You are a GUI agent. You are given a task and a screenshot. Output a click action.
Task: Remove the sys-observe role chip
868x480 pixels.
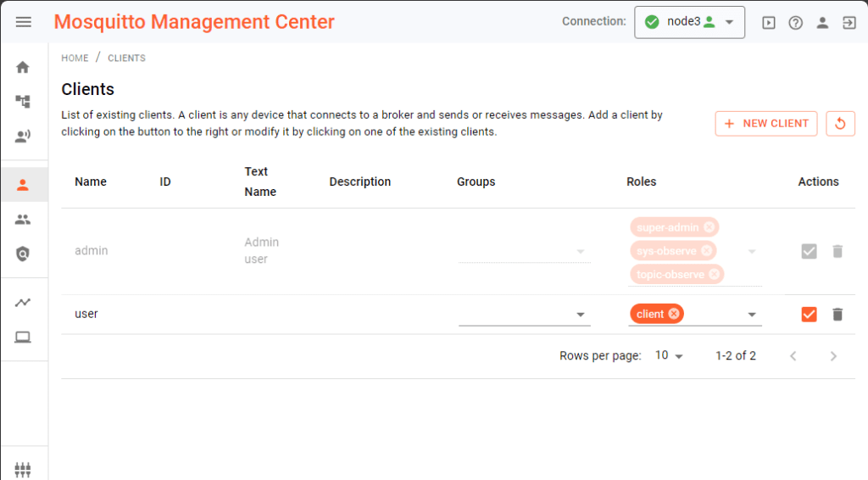pos(706,251)
